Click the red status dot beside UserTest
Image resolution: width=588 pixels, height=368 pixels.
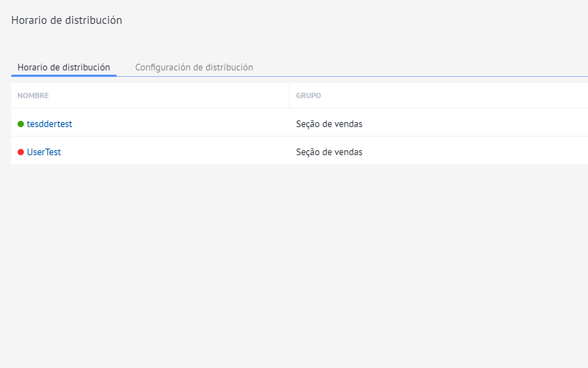21,152
